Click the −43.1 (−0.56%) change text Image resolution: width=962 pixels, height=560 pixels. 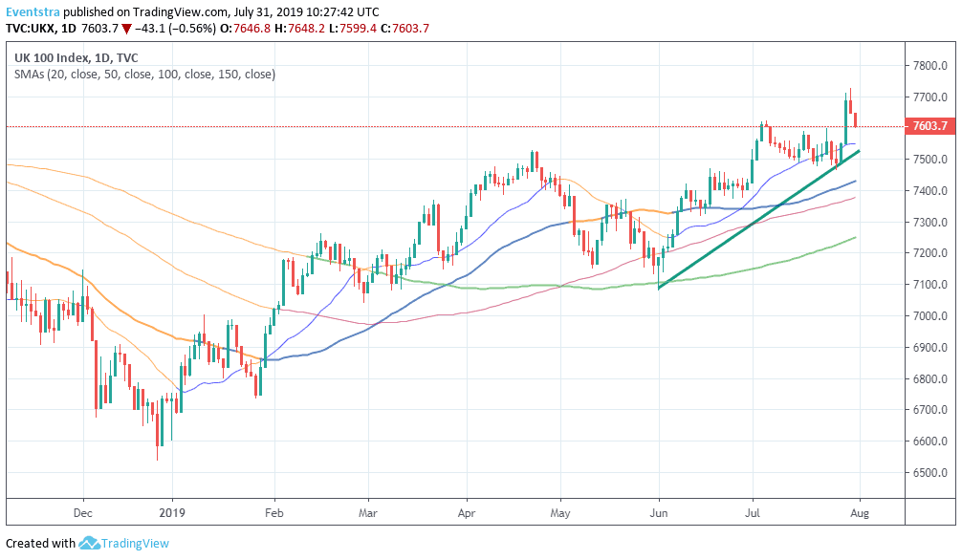tap(175, 29)
